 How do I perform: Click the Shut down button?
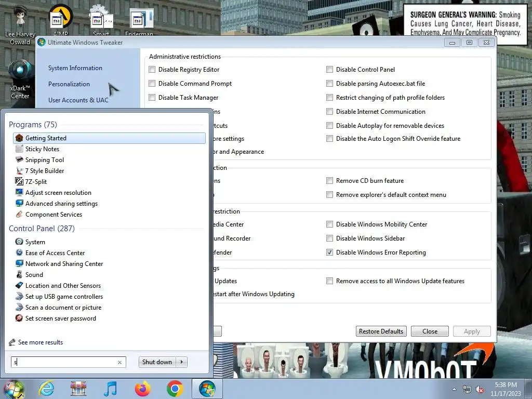[x=157, y=362]
